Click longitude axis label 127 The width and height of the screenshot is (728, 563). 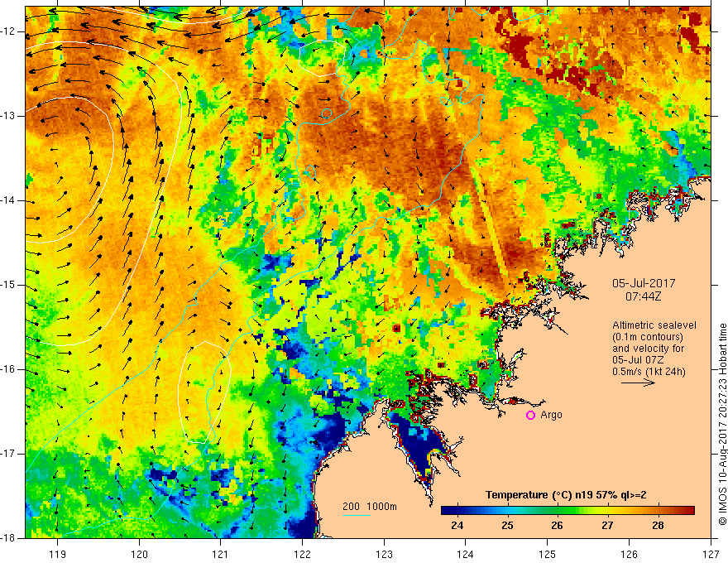[711, 554]
